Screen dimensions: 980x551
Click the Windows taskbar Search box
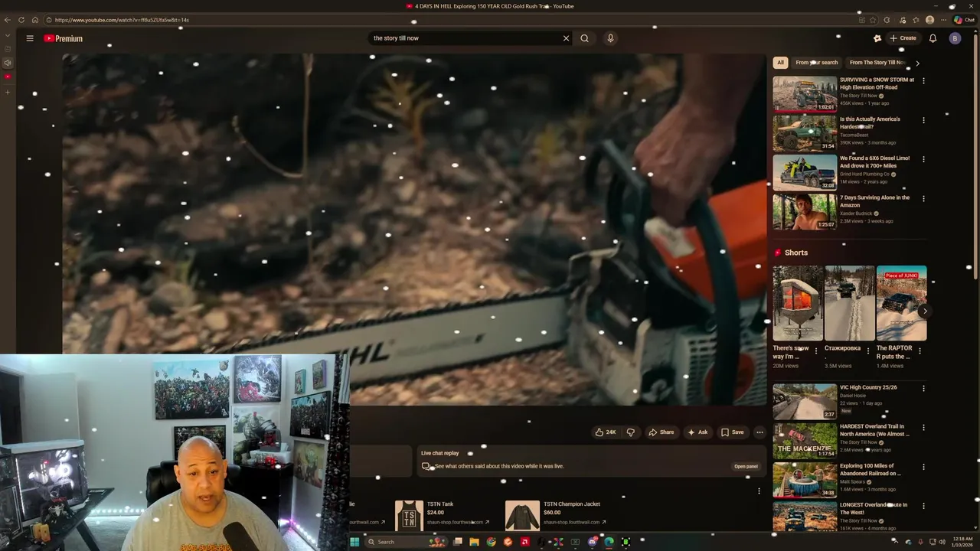point(406,542)
